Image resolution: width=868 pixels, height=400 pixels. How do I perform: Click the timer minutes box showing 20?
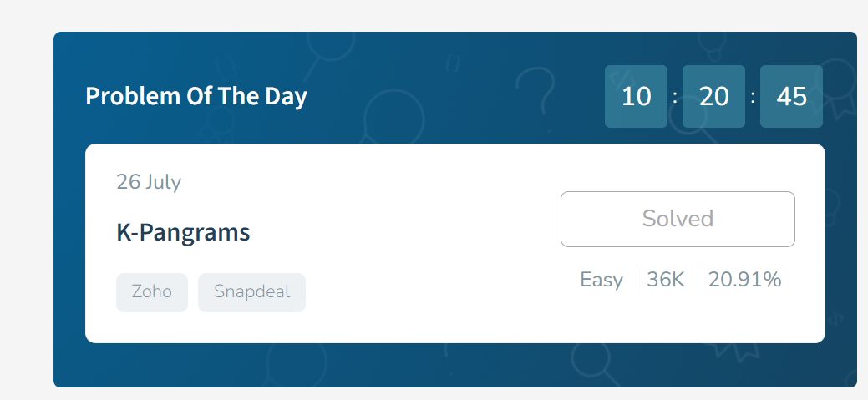point(713,96)
